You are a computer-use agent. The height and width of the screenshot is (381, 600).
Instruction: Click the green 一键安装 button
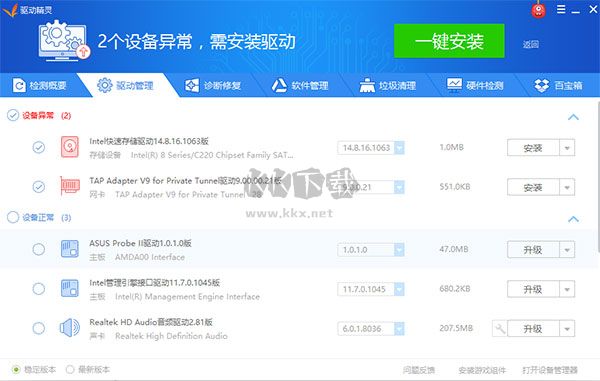[x=449, y=41]
